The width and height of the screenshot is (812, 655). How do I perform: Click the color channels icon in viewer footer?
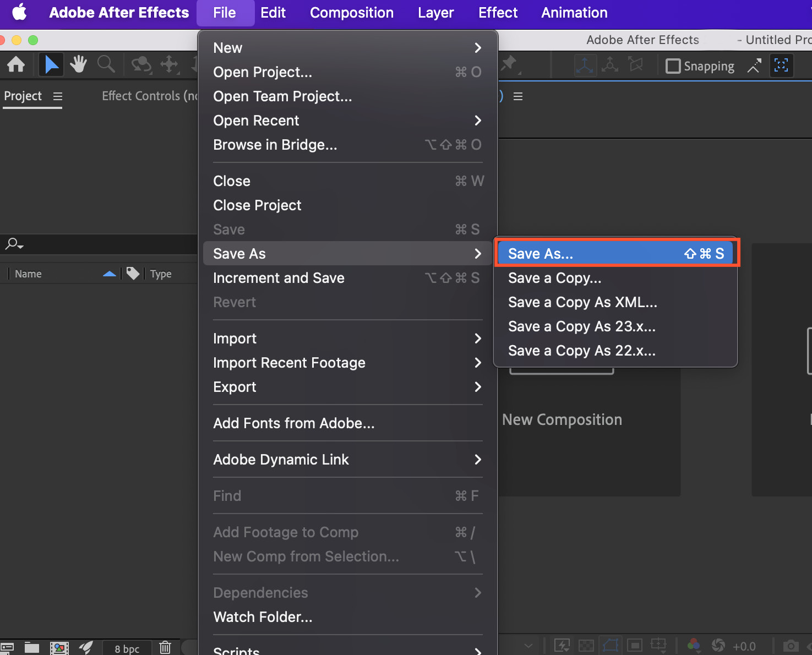click(x=694, y=645)
